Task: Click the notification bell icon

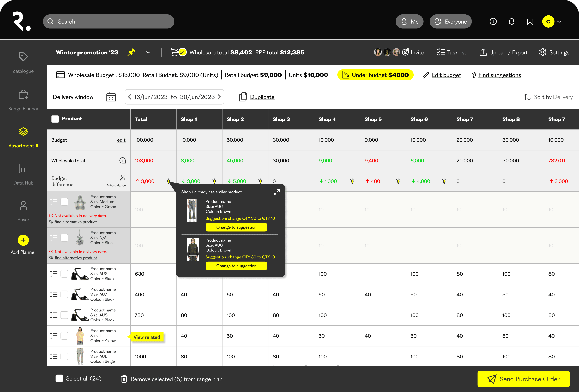Action: coord(511,22)
